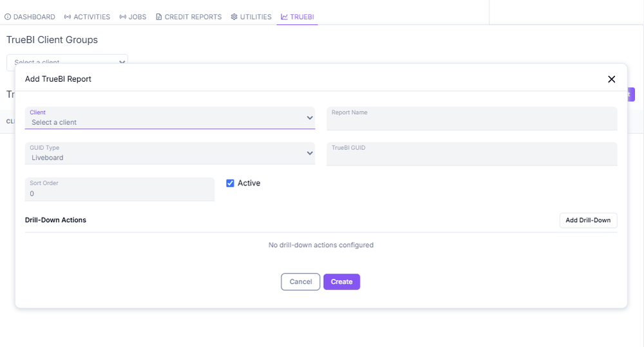Focus the Report Name field
Viewport: 644px width, 347px height.
point(472,118)
